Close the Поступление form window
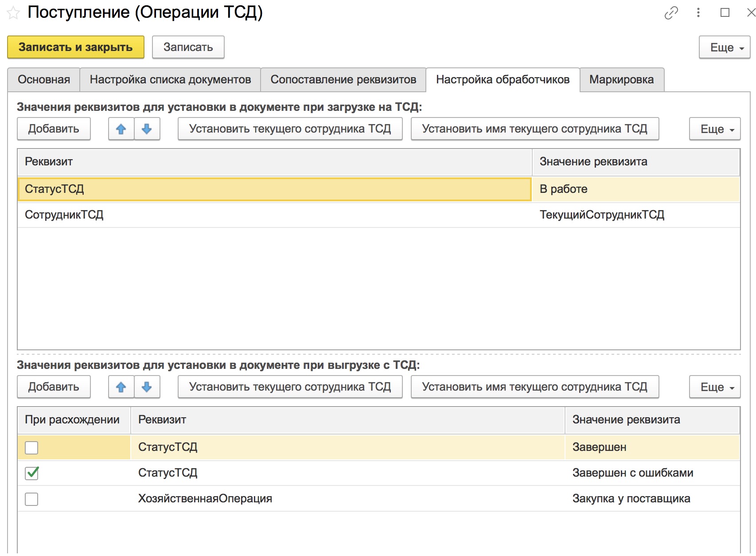The height and width of the screenshot is (556, 756). tap(751, 12)
